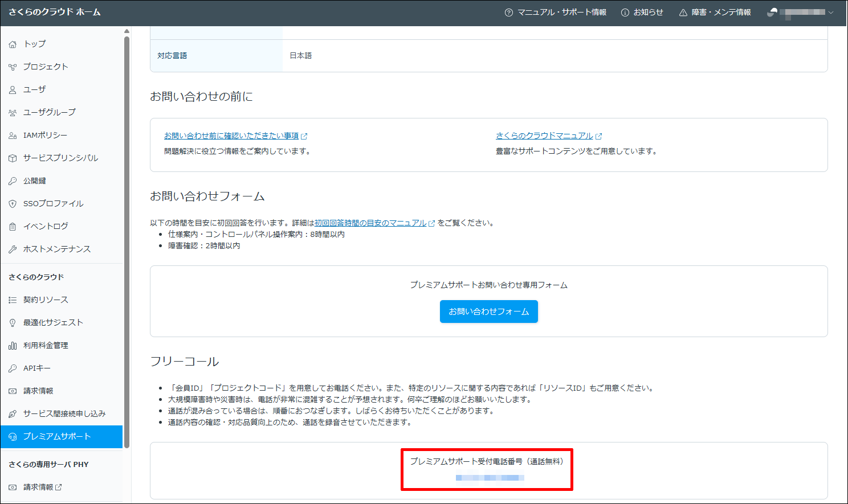
Task: Click the bar chart icon beside 利用料金管理
Action: 13,346
